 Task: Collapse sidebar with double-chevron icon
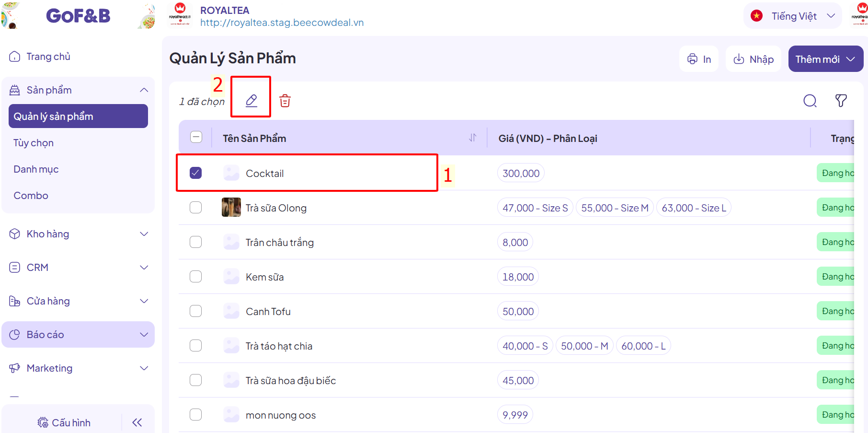tap(137, 422)
